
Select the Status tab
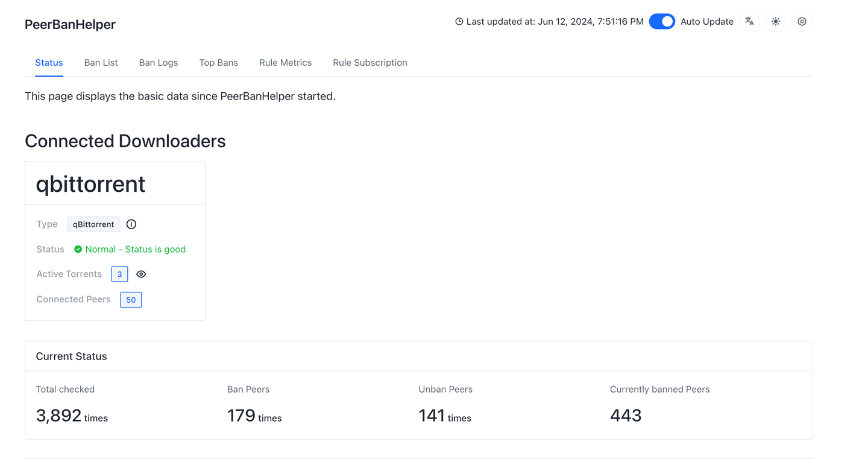(x=49, y=63)
